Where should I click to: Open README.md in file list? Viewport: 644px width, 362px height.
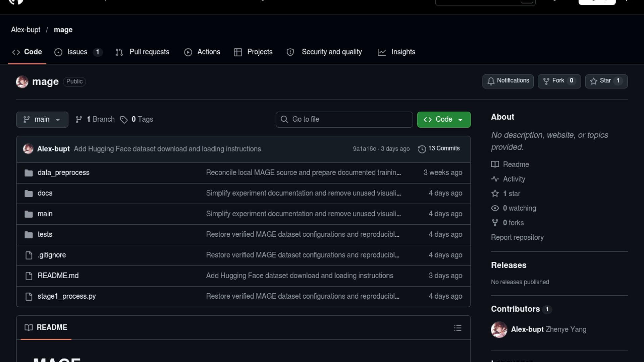pos(58,276)
